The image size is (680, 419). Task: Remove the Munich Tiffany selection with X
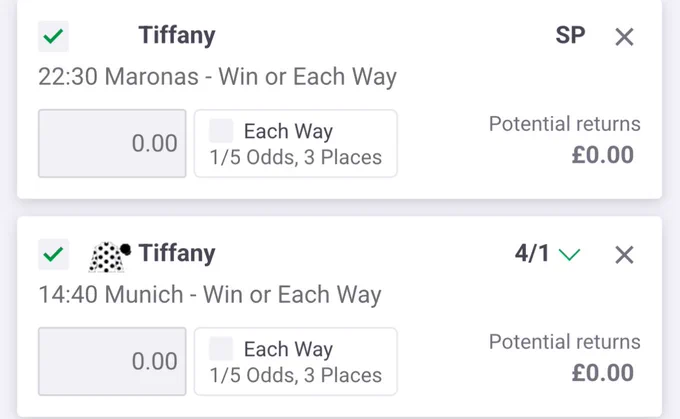[x=624, y=255]
